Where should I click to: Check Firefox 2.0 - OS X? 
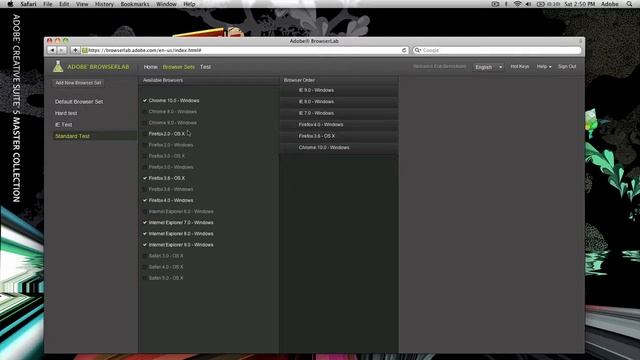pos(145,134)
